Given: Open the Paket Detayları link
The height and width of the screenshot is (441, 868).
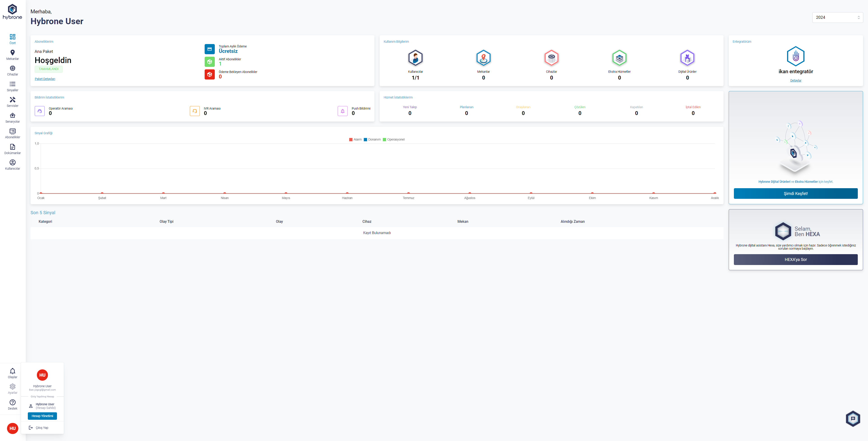Looking at the screenshot, I should coord(45,79).
